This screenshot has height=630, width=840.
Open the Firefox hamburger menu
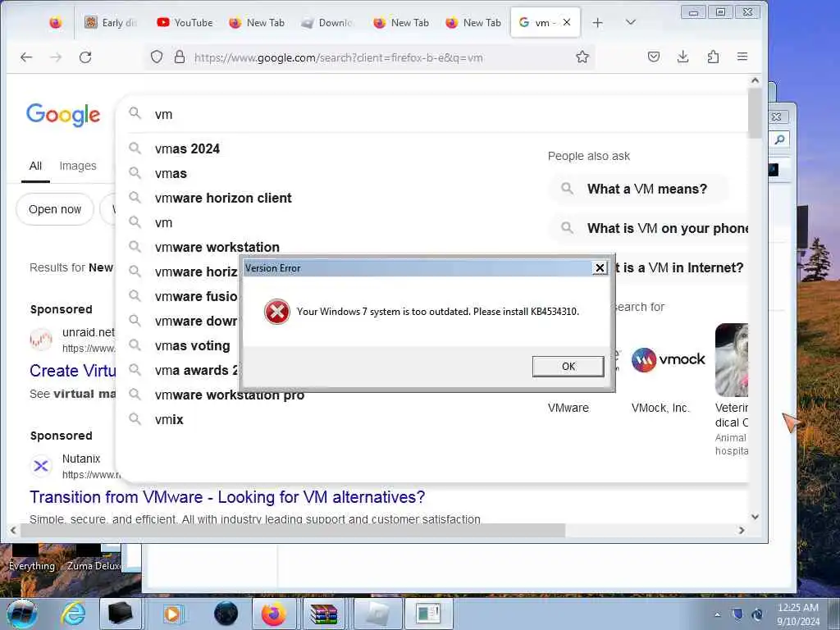pos(742,57)
